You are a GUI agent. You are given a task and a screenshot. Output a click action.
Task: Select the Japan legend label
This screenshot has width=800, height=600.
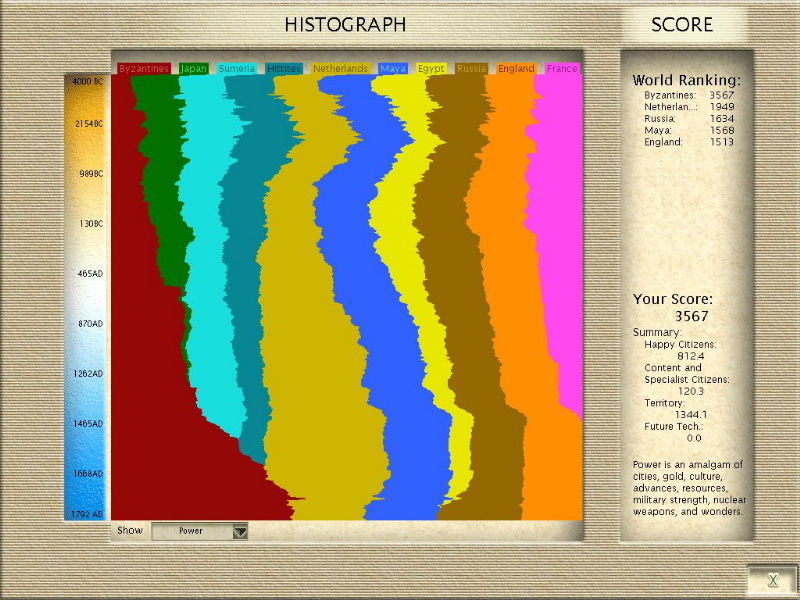coord(194,69)
